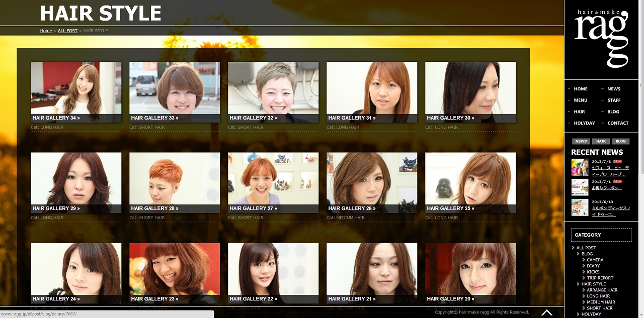This screenshot has height=318, width=644.
Task: Open Hair Gallery 28 orange hair photo
Action: pos(175,178)
